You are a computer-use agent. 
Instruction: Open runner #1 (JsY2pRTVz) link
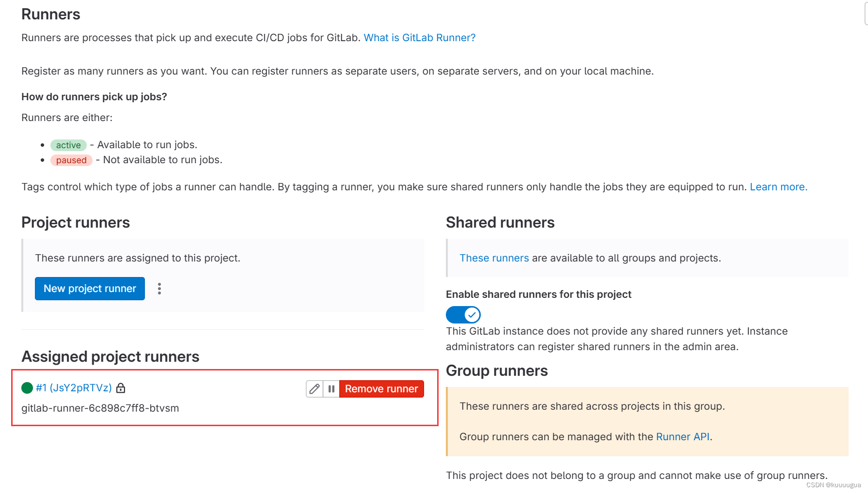click(x=74, y=388)
